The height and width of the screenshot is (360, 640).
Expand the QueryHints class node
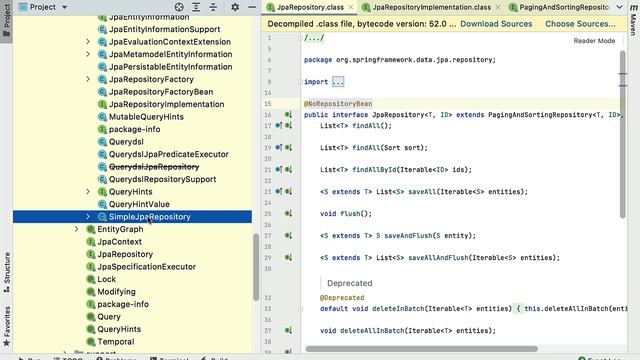88,191
